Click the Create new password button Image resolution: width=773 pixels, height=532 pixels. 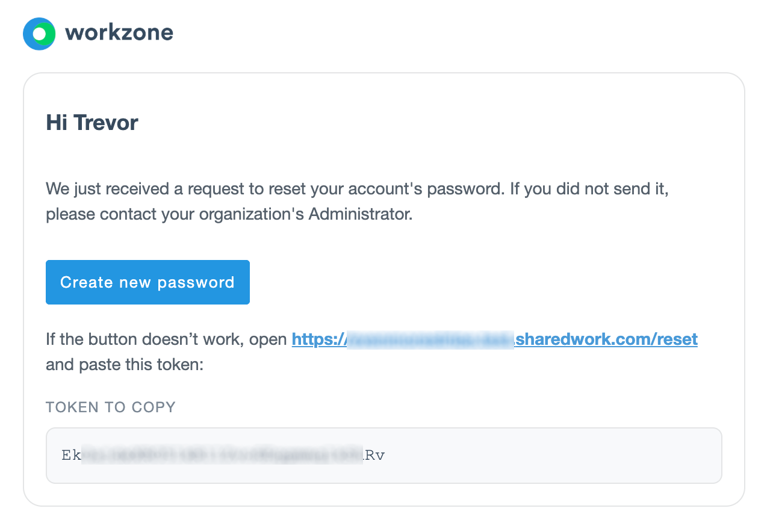tap(147, 282)
